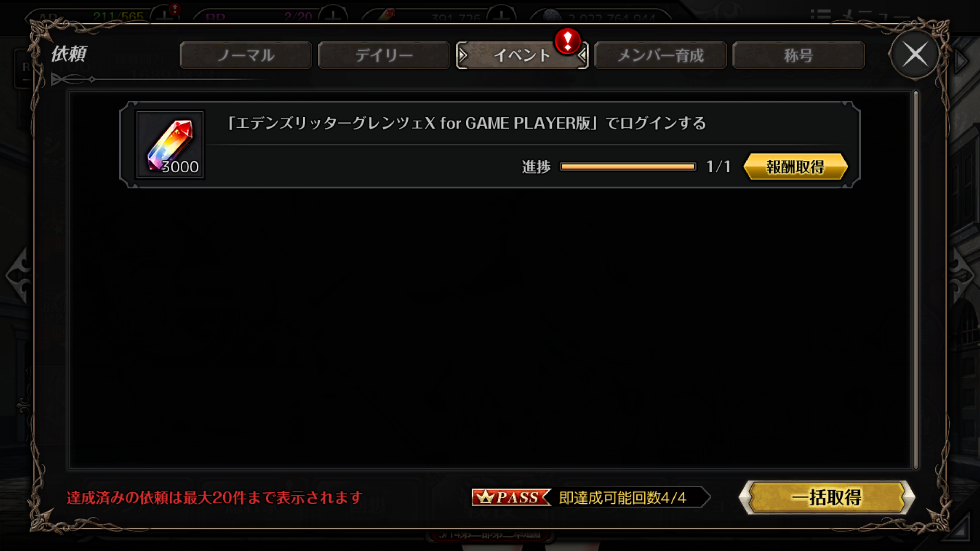Image resolution: width=980 pixels, height=551 pixels.
Task: Open the PASS crown badge
Action: [x=511, y=497]
